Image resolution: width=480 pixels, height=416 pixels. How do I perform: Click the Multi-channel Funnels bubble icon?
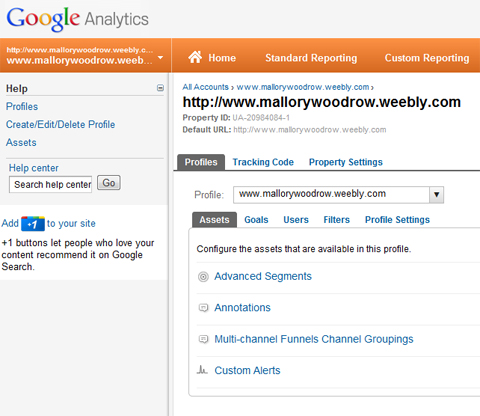tap(203, 339)
